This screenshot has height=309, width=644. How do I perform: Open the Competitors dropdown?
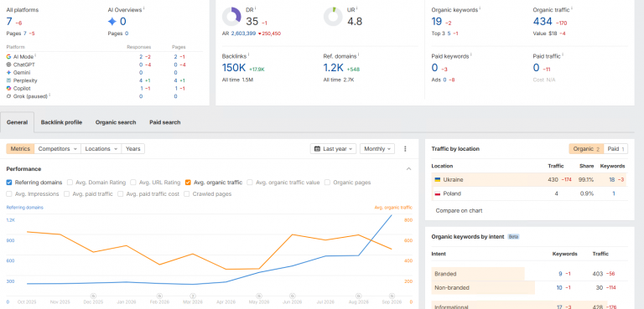coord(58,149)
